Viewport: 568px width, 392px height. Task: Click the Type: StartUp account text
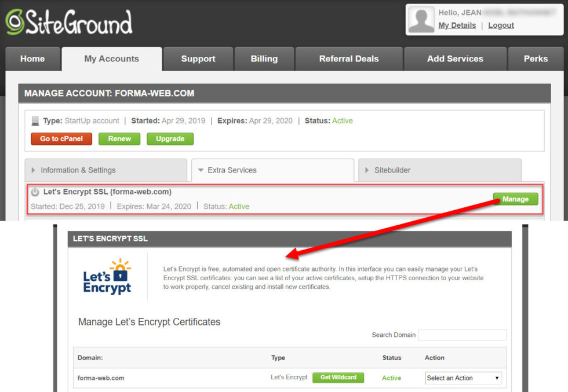click(x=81, y=121)
